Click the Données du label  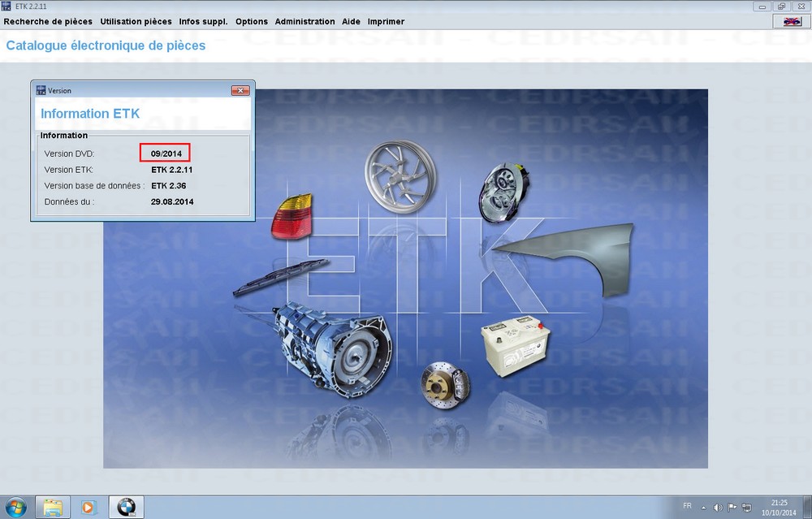pyautogui.click(x=69, y=202)
